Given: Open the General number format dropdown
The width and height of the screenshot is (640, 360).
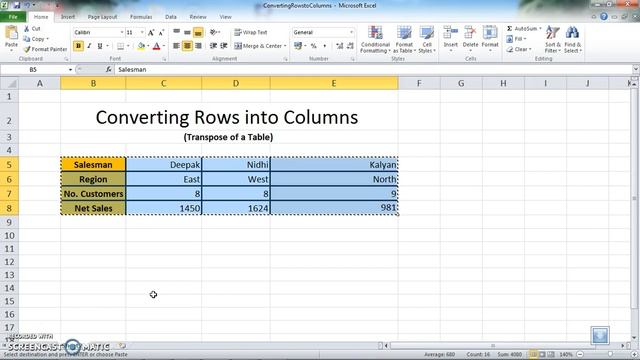Looking at the screenshot, I should [x=351, y=32].
